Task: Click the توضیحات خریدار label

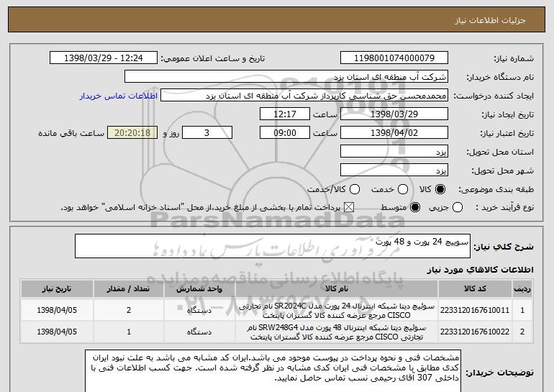Action: (499, 373)
